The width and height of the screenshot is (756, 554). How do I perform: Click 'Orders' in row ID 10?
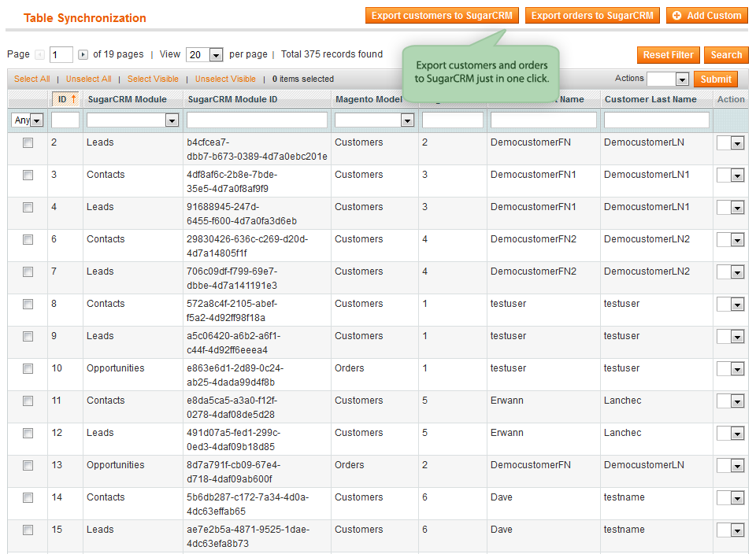coord(349,368)
